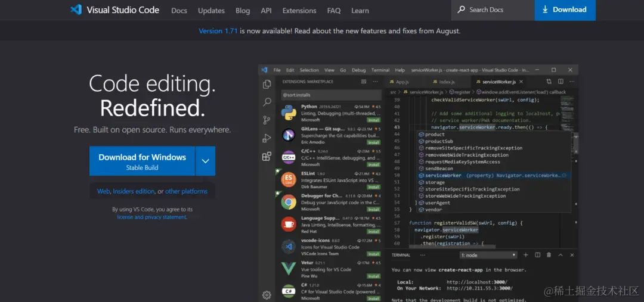Open the Web link
Screen dimensions: 644x302
104,191
